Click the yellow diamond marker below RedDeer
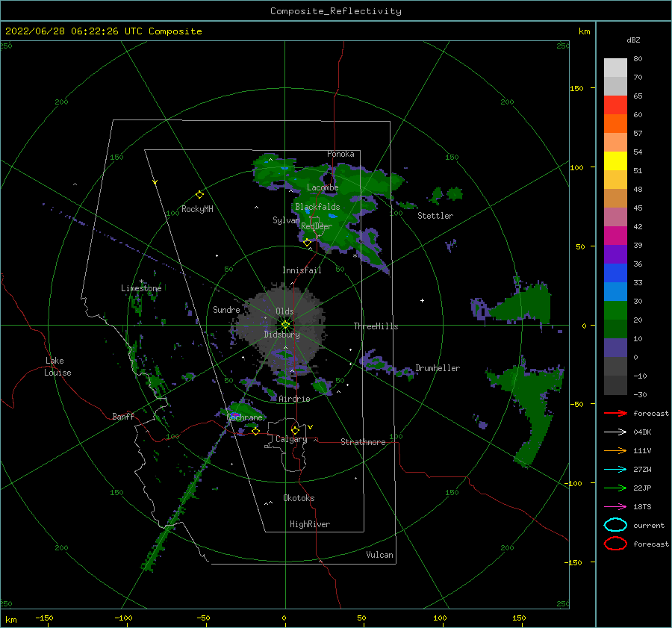This screenshot has height=628, width=672. 307,243
